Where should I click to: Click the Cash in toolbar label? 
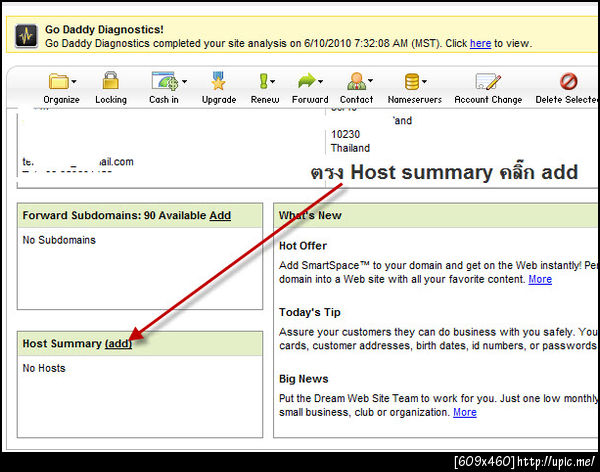pos(164,100)
